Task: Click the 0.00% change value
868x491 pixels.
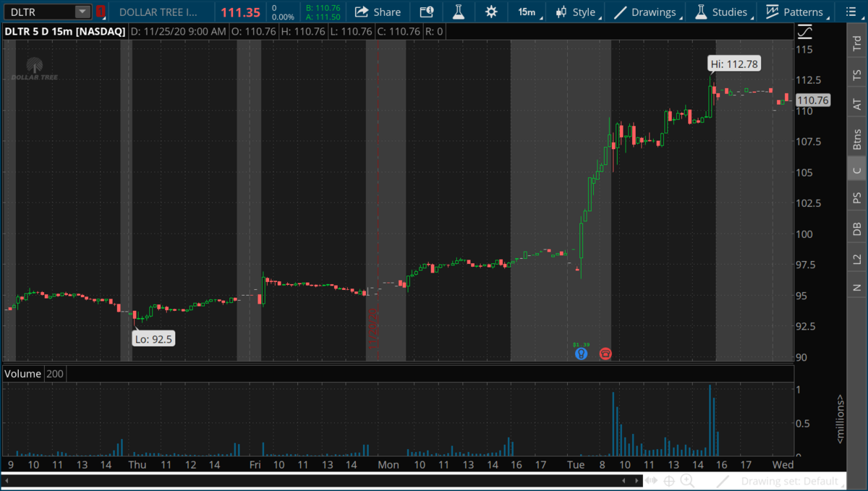Action: tap(281, 17)
